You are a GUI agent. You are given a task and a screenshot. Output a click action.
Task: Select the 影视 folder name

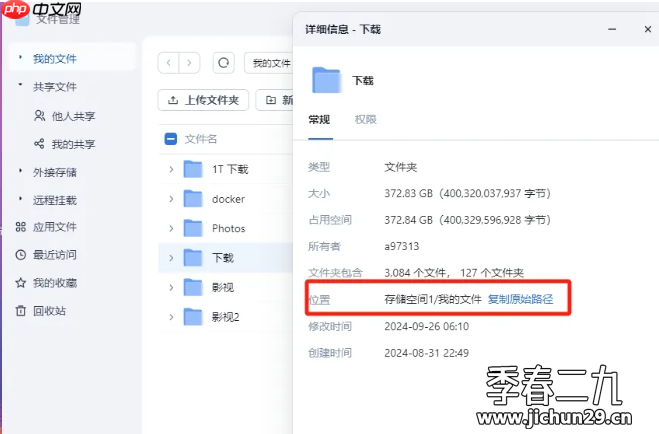click(223, 287)
